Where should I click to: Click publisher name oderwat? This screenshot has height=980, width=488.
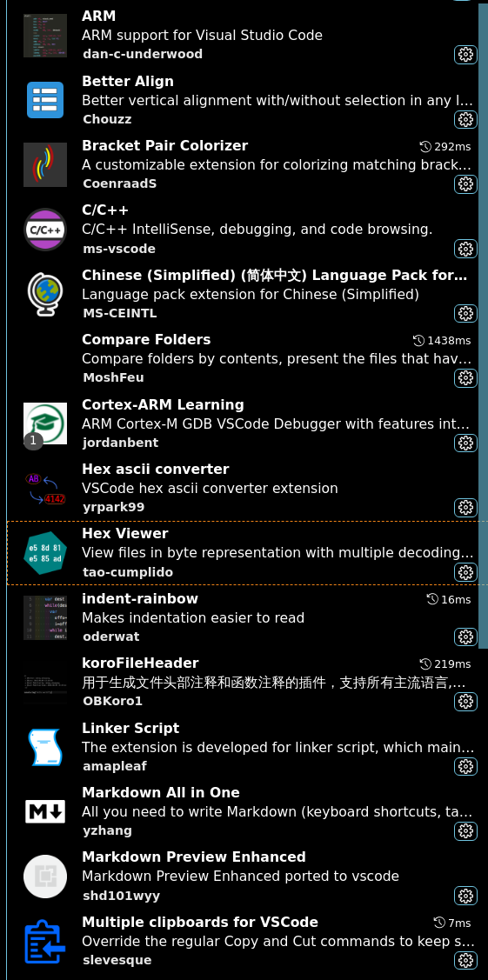[x=111, y=637]
